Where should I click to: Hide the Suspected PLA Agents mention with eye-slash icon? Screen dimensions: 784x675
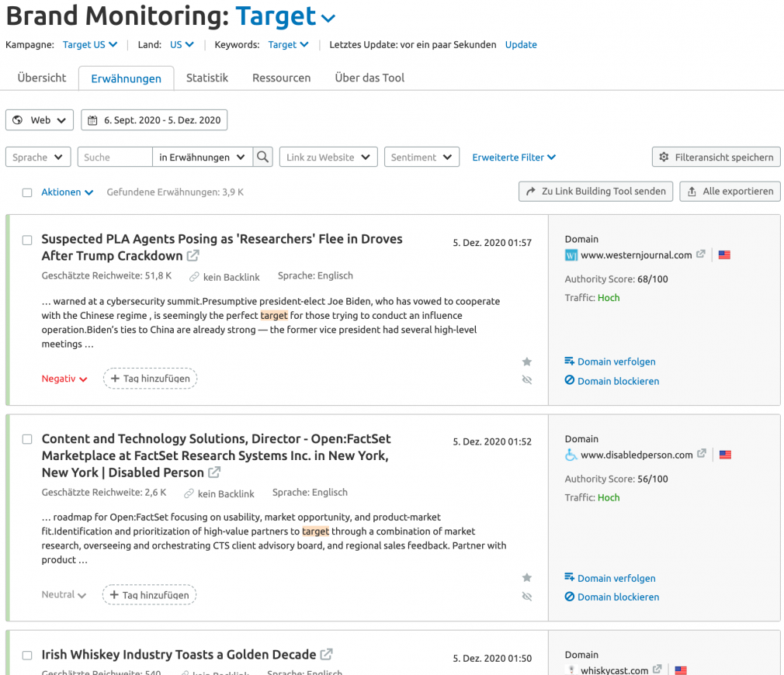[527, 379]
